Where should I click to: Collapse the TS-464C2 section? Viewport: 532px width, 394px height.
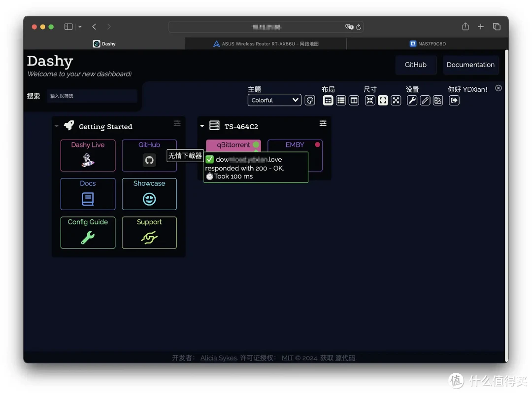[x=202, y=126]
